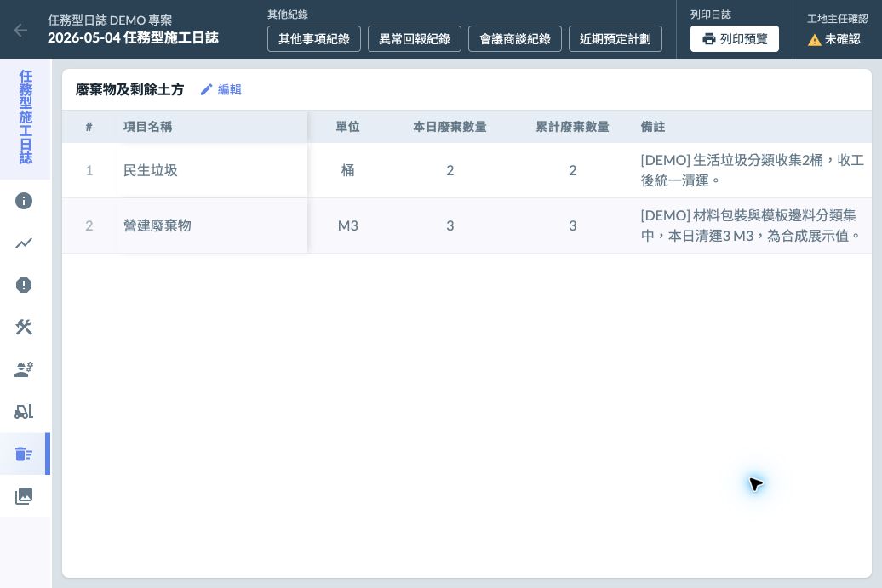Open 會議商談紀錄
The width and height of the screenshot is (882, 588).
pyautogui.click(x=515, y=39)
